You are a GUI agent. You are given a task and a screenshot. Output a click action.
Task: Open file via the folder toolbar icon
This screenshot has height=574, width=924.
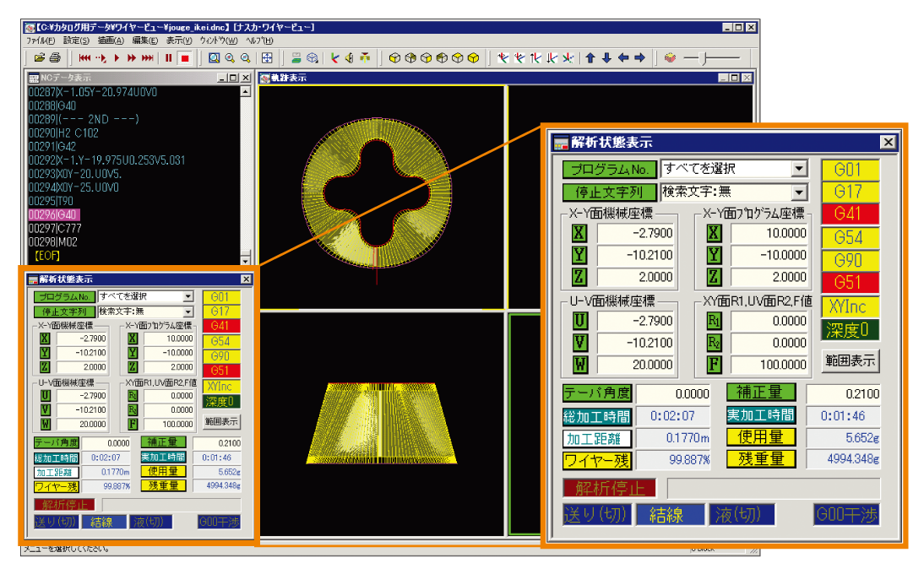coord(40,57)
